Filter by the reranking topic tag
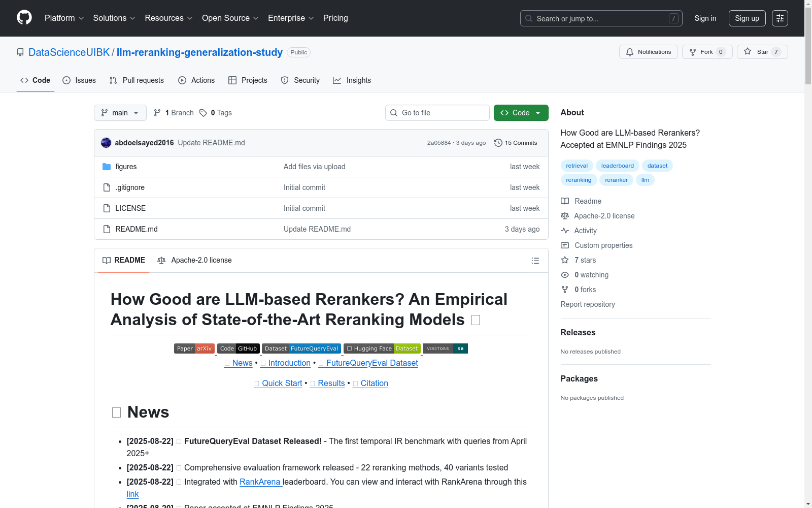The width and height of the screenshot is (812, 508). (579, 180)
